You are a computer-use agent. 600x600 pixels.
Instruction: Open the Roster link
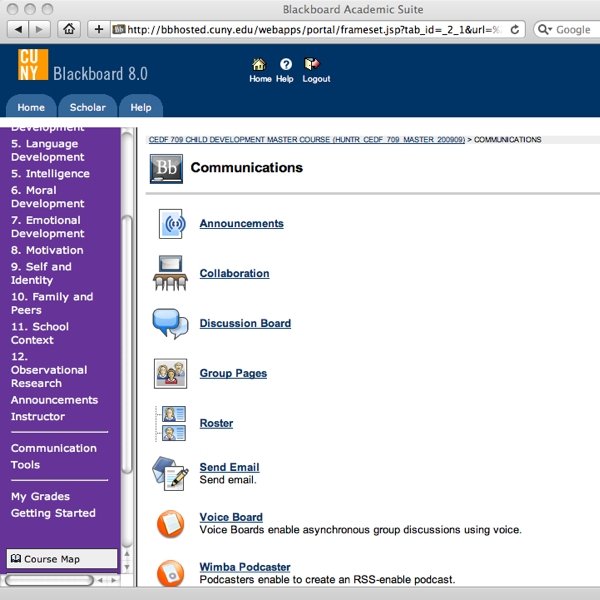pyautogui.click(x=216, y=423)
